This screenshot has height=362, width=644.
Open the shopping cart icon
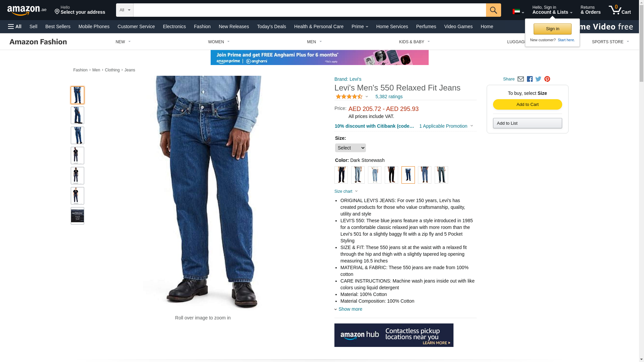(x=620, y=10)
